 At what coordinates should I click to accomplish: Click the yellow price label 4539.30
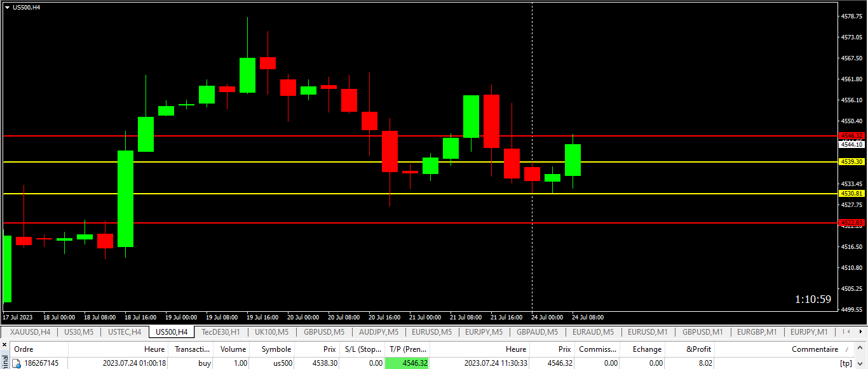point(851,162)
